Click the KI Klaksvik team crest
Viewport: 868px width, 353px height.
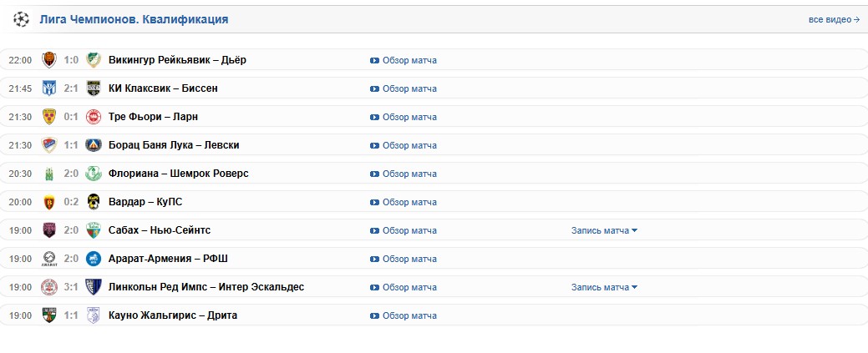(49, 88)
